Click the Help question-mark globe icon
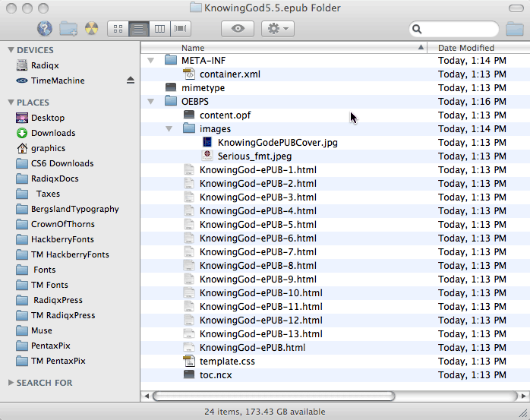The width and height of the screenshot is (530, 420). (x=45, y=28)
